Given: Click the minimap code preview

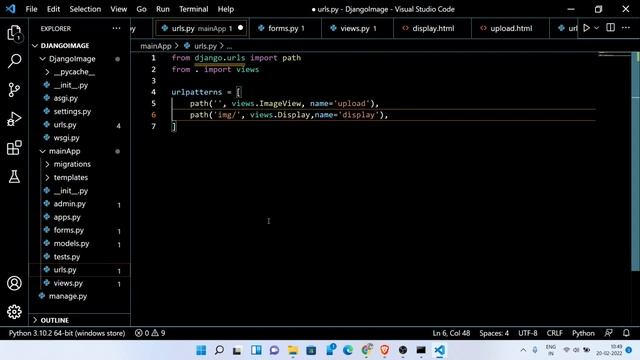Looking at the screenshot, I should (x=614, y=54).
